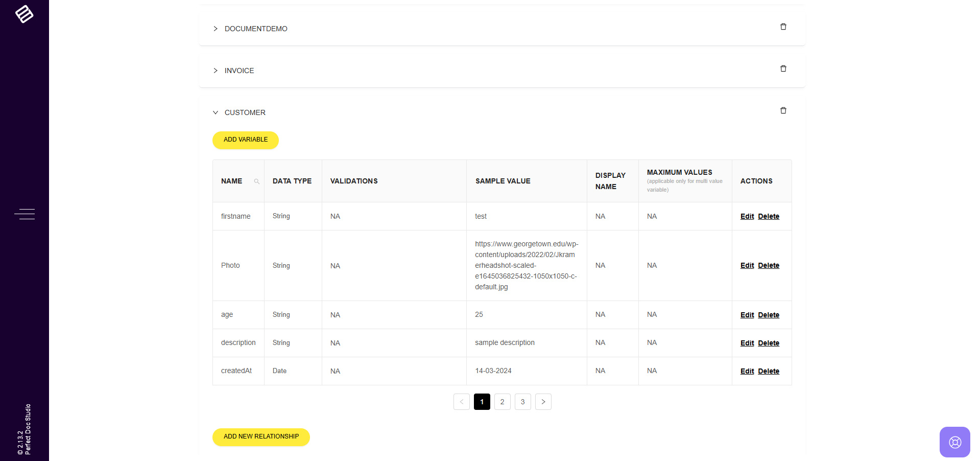Edit the firstname variable
The height and width of the screenshot is (461, 980).
(x=747, y=217)
